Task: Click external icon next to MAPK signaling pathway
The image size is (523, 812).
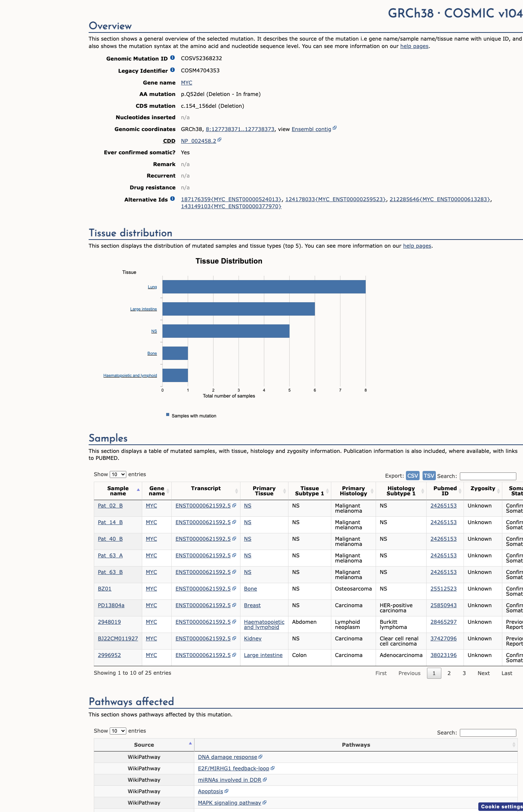Action: (x=264, y=802)
